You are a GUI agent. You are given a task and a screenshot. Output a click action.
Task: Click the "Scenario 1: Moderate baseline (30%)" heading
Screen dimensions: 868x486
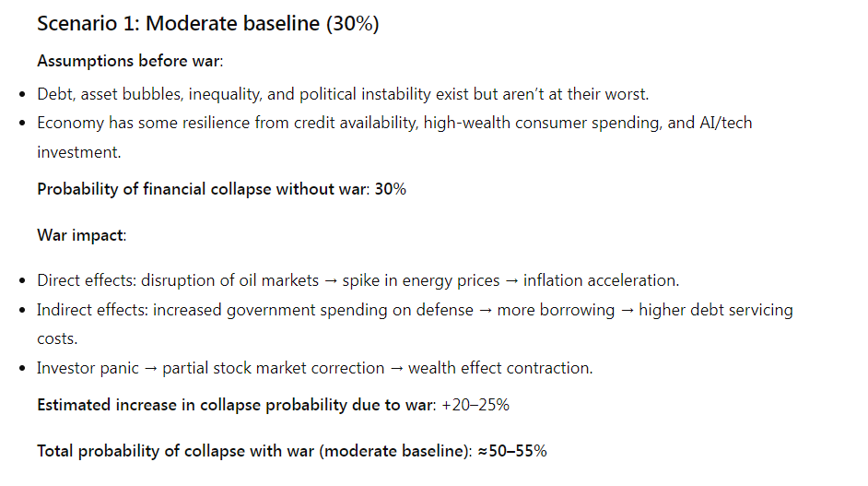point(207,25)
